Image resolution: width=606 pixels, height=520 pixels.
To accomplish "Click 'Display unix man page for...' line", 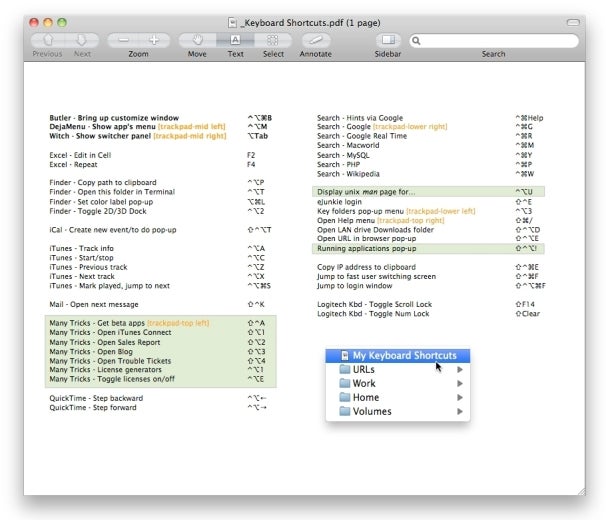I will coord(366,192).
